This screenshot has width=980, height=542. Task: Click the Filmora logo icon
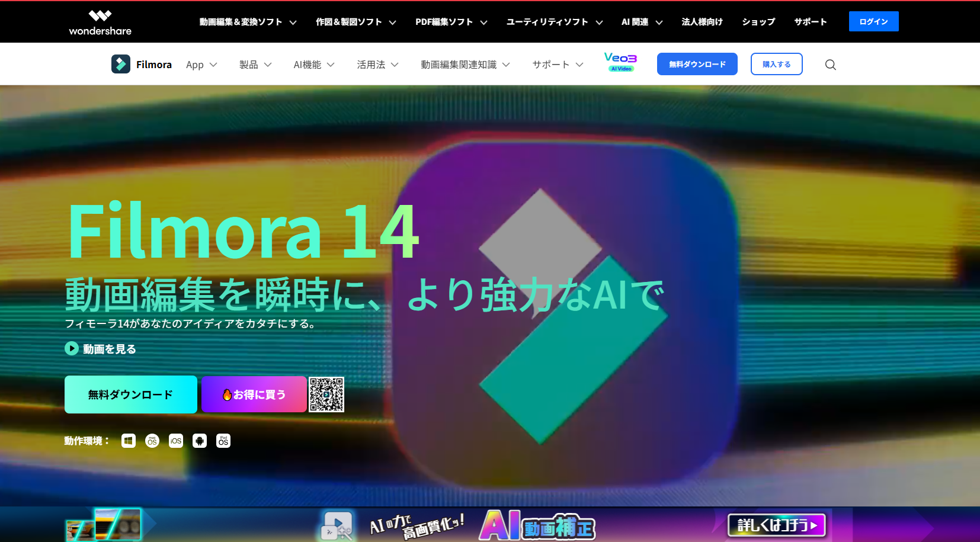121,64
